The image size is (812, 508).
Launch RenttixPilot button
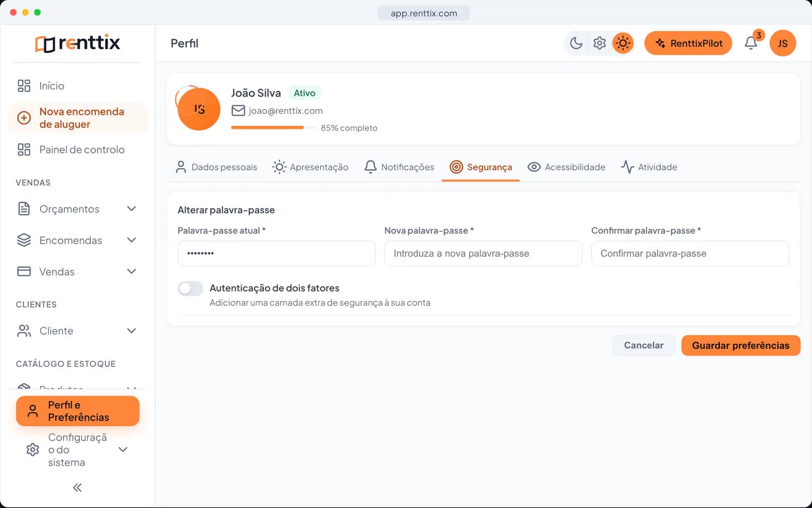tap(688, 43)
